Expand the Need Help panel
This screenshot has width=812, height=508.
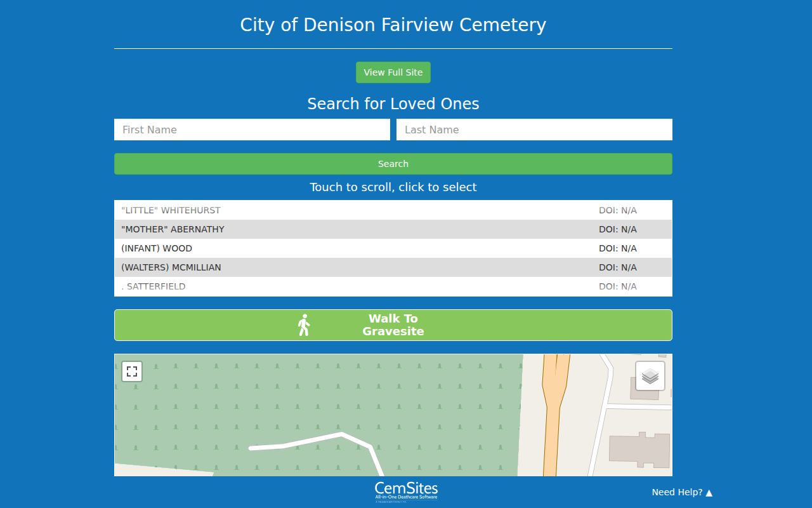pos(682,492)
